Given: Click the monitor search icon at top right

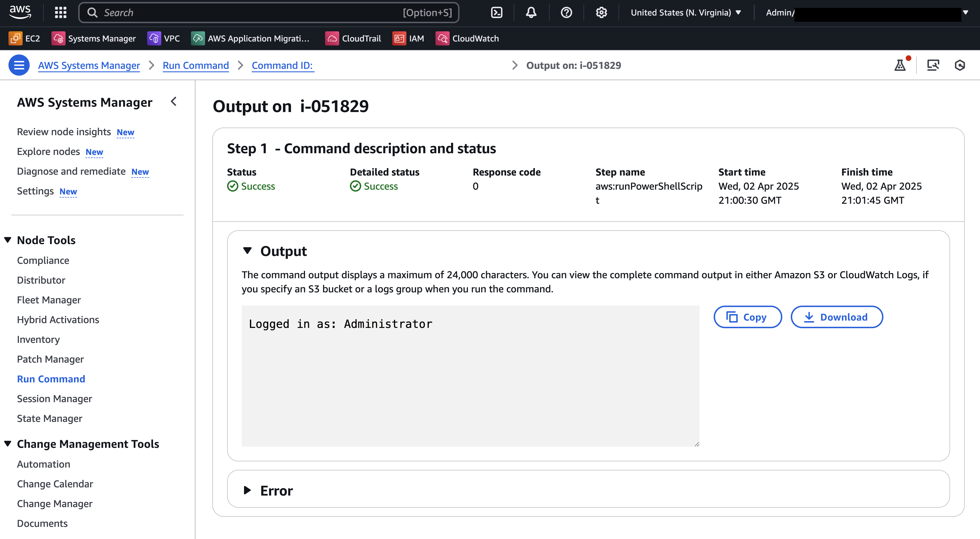Looking at the screenshot, I should (x=933, y=65).
